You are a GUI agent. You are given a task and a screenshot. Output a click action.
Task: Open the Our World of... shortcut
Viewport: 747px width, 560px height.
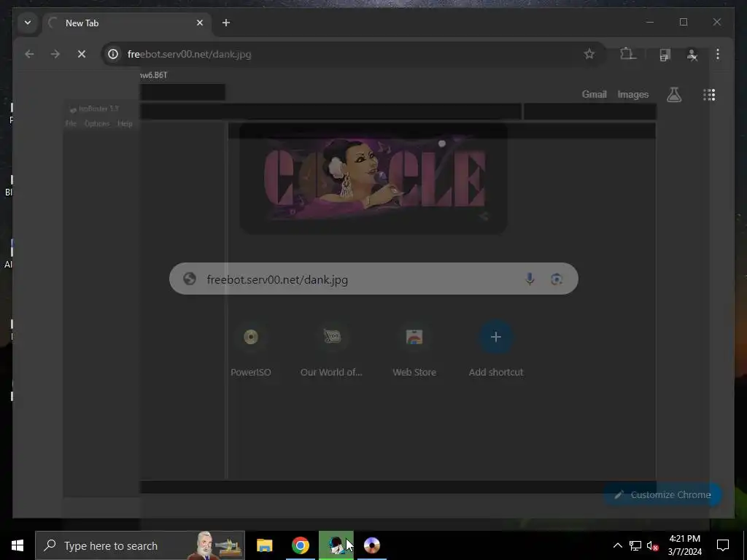tap(332, 349)
